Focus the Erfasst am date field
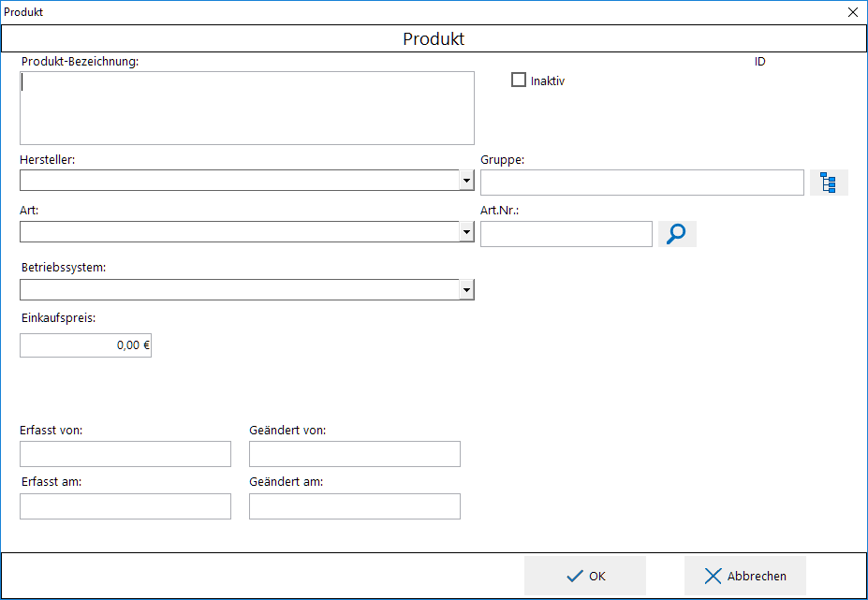Viewport: 868px width, 600px height. (125, 505)
